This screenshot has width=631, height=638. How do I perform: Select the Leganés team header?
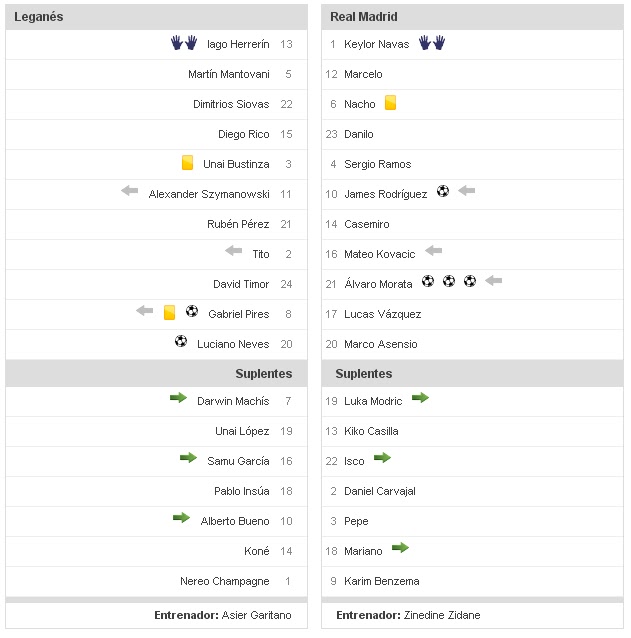(x=39, y=17)
